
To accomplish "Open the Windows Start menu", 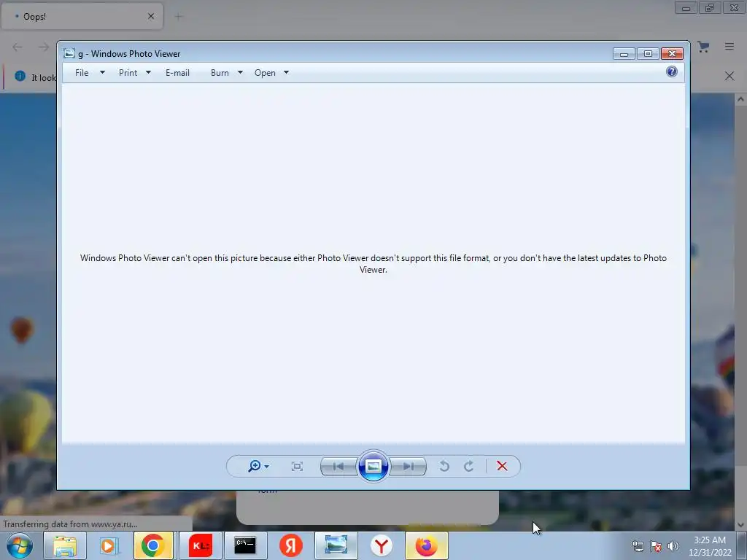I will tap(20, 545).
